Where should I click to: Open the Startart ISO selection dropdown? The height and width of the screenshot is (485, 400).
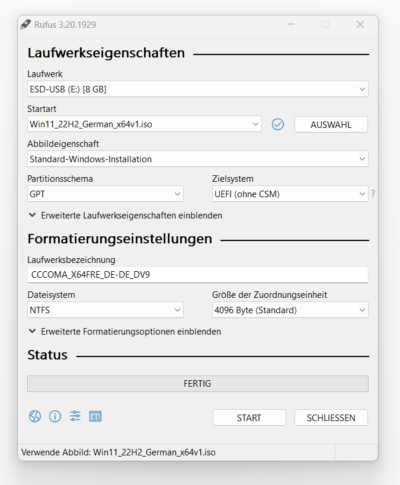144,124
